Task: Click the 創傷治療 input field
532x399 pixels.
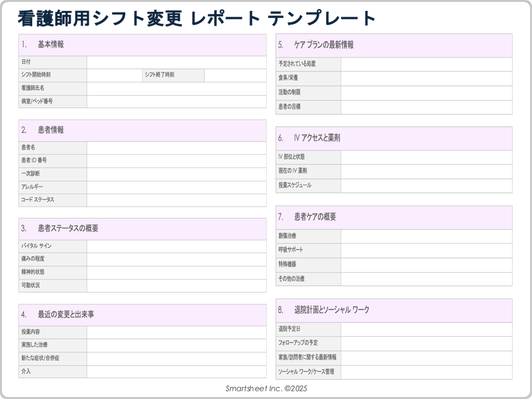Action: click(427, 236)
